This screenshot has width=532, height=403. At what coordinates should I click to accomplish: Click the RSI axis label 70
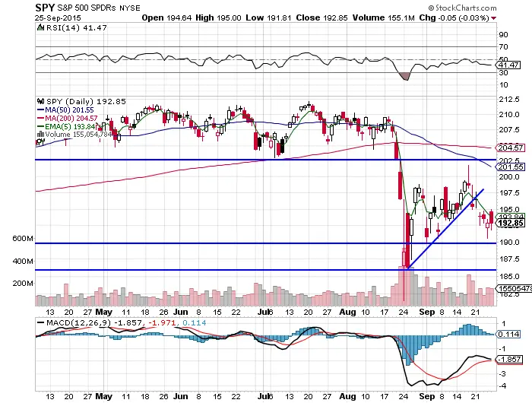pyautogui.click(x=503, y=47)
